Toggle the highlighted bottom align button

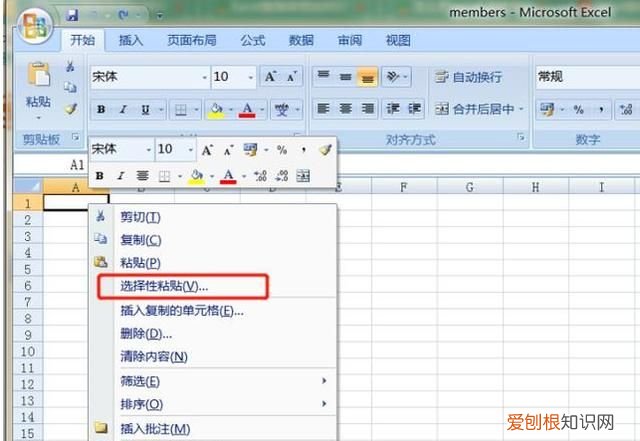[x=367, y=76]
